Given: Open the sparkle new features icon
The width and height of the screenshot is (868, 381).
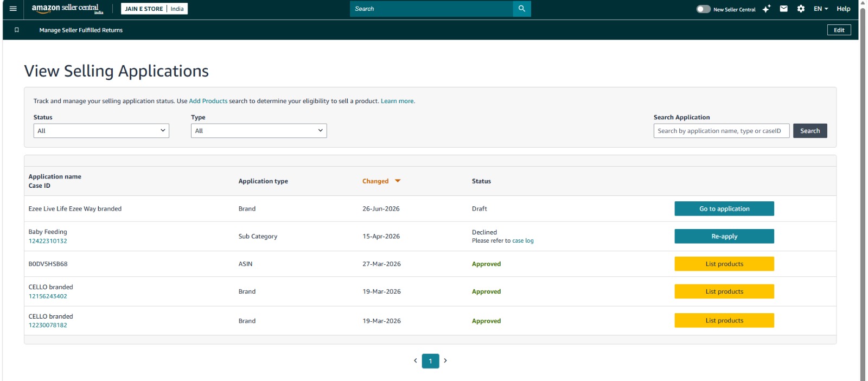Looking at the screenshot, I should (766, 9).
